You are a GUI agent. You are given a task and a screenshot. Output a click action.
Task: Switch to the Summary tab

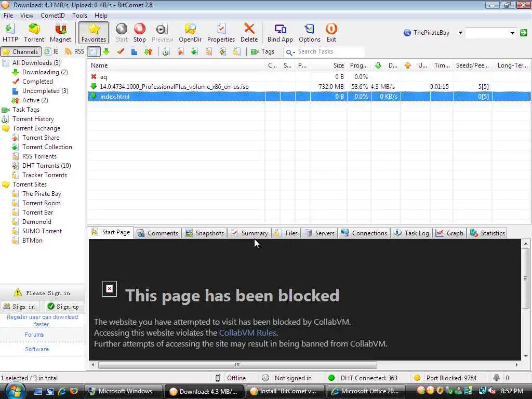(249, 233)
